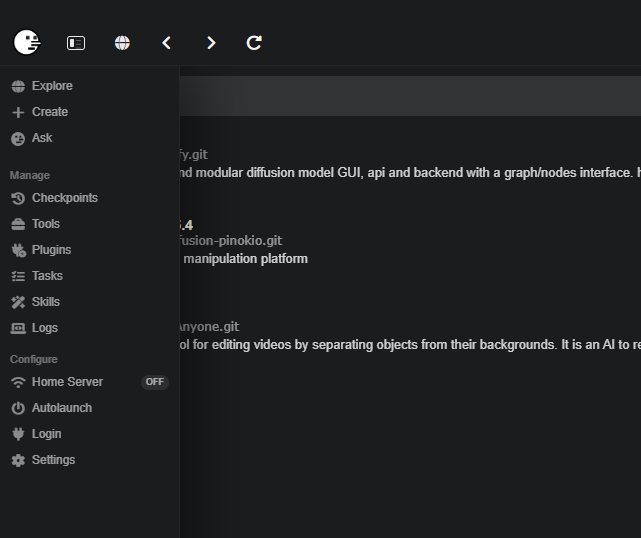
Task: Reload the page with refresh icon
Action: tap(254, 43)
